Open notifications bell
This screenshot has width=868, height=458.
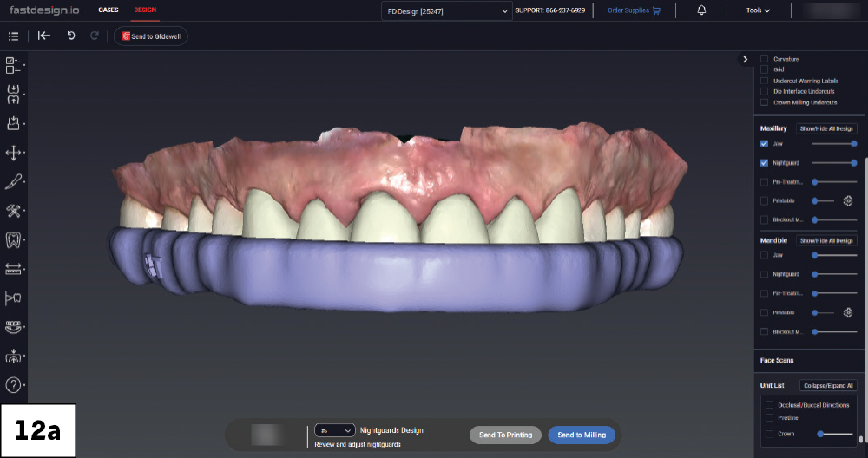(701, 10)
